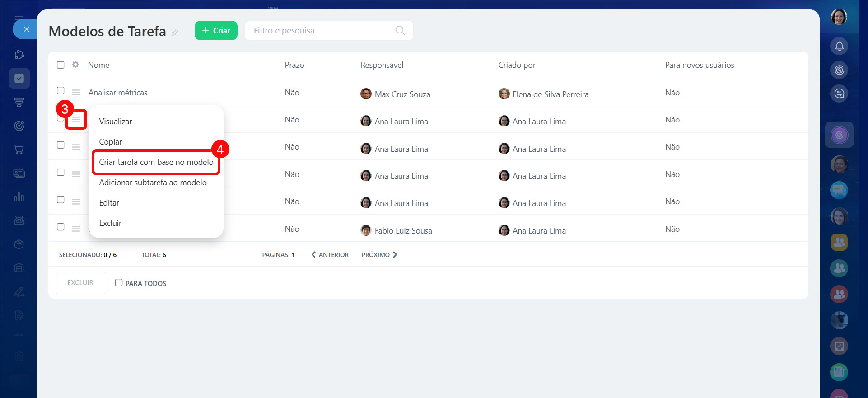Open row menu for Analisar métricas
This screenshot has height=398, width=868.
pos(76,93)
